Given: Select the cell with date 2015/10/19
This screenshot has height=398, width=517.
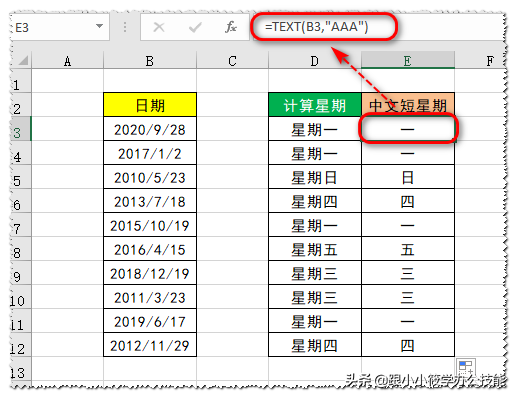Looking at the screenshot, I should 150,225.
